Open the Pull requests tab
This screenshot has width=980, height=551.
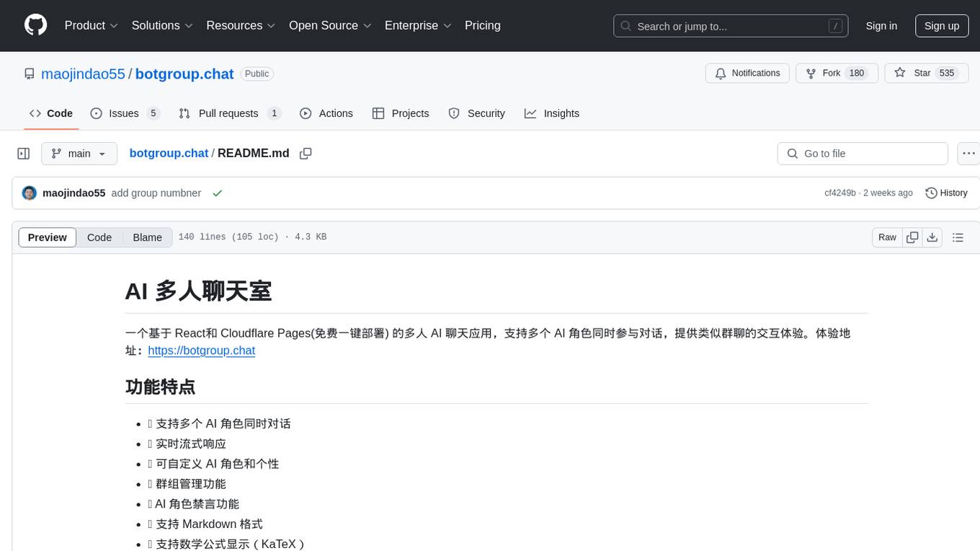(230, 113)
